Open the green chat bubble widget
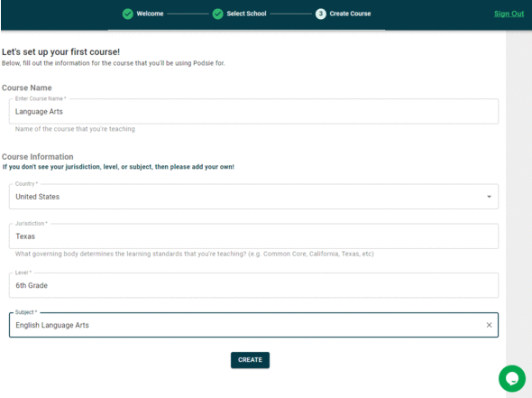The image size is (532, 398). (512, 378)
